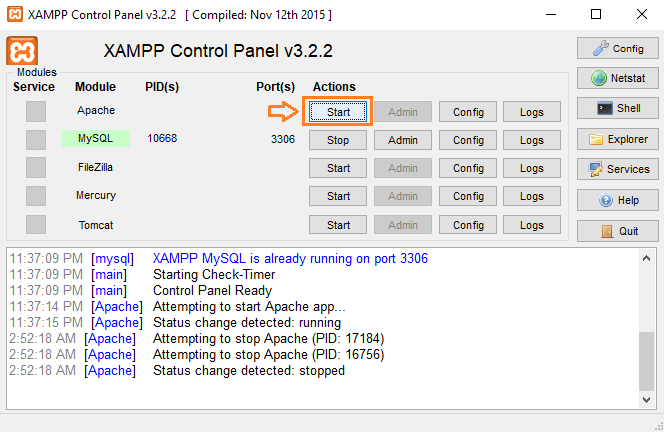Start the Apache module
Image resolution: width=664 pixels, height=432 pixels.
click(338, 112)
